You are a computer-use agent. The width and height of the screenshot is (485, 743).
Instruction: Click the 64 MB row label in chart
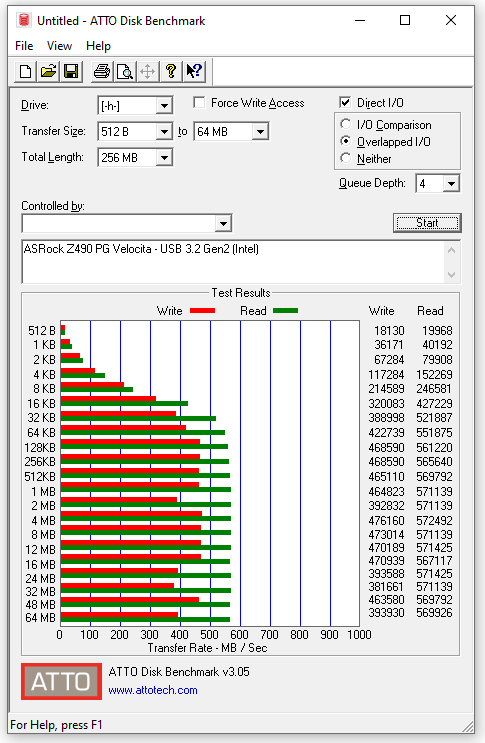click(41, 618)
